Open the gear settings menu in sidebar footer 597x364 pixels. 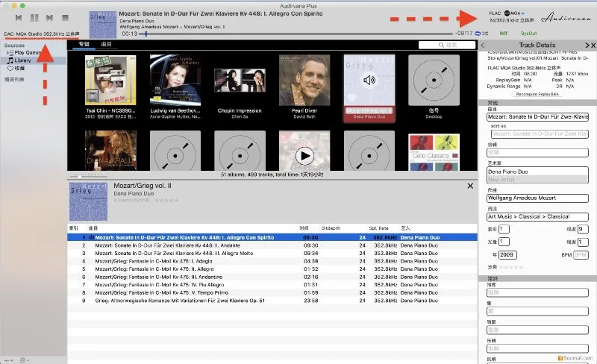pyautogui.click(x=25, y=360)
